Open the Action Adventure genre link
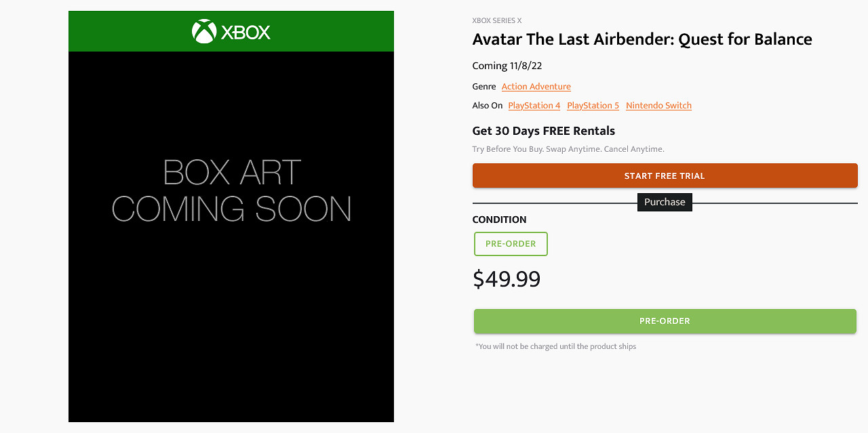The height and width of the screenshot is (433, 868). coord(536,87)
